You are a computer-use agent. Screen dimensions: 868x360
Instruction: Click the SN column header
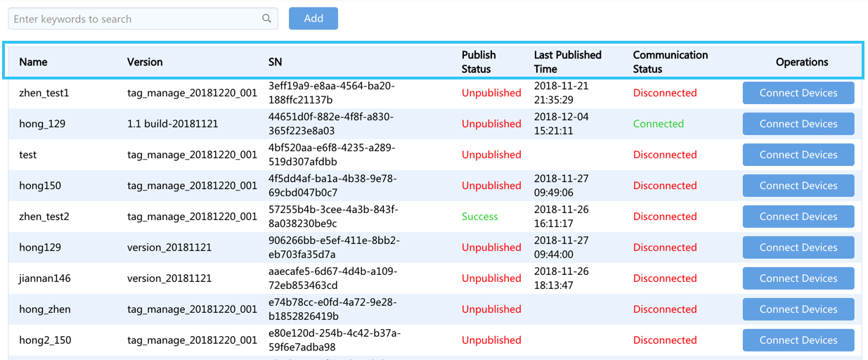pos(276,62)
